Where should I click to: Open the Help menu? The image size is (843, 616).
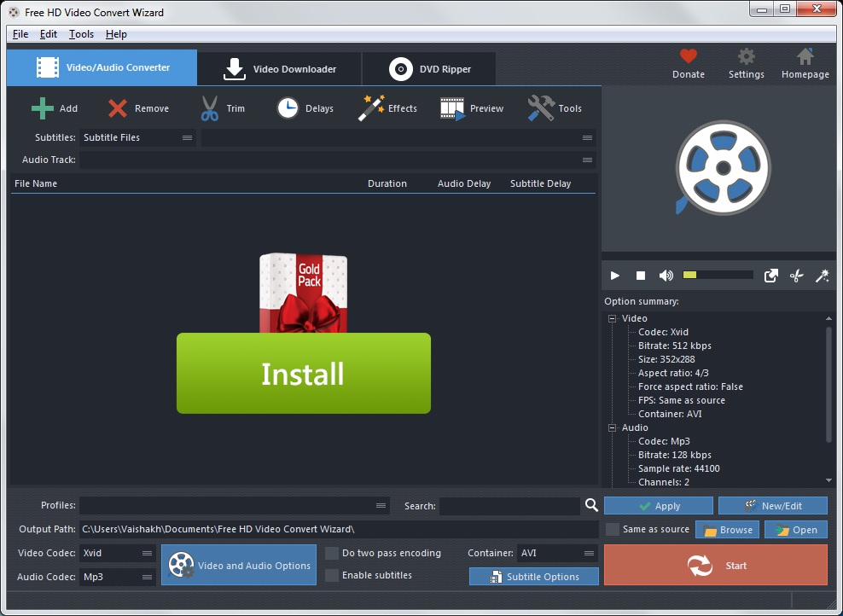click(116, 34)
